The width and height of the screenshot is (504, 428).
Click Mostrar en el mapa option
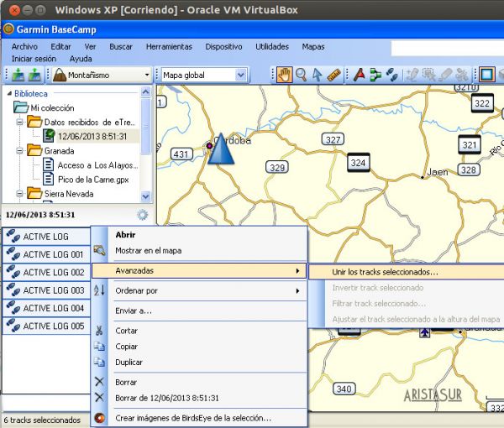click(149, 250)
